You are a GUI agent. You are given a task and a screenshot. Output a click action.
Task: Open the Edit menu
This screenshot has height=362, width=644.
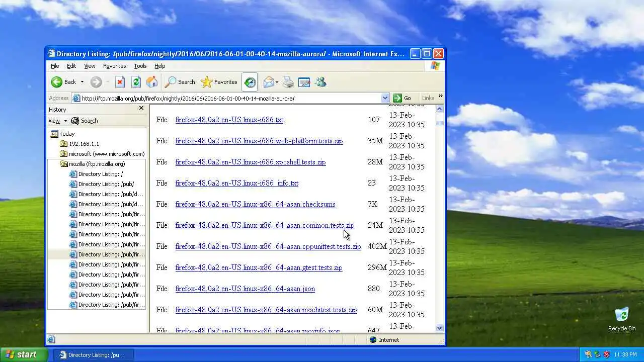click(71, 66)
